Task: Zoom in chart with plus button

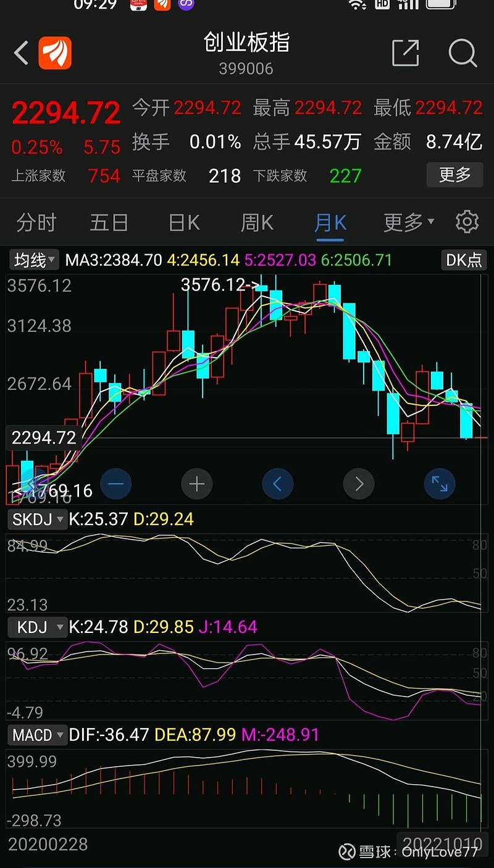Action: [x=197, y=484]
